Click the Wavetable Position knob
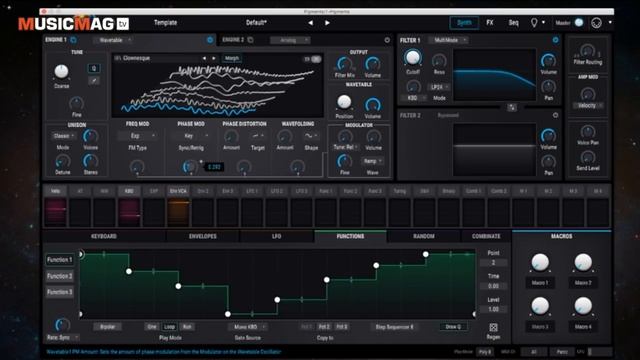 click(344, 102)
